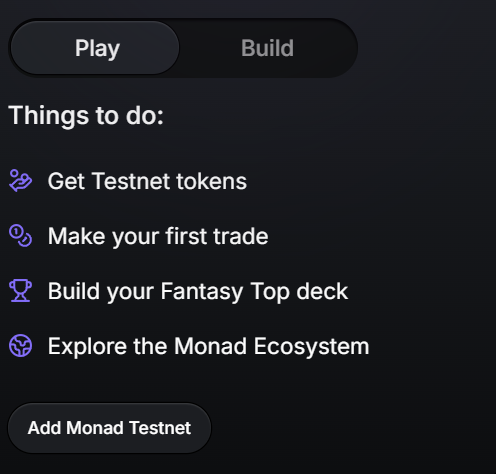Click the coins icon beside Make your first trade
Viewport: 496px width, 474px height.
(x=20, y=236)
